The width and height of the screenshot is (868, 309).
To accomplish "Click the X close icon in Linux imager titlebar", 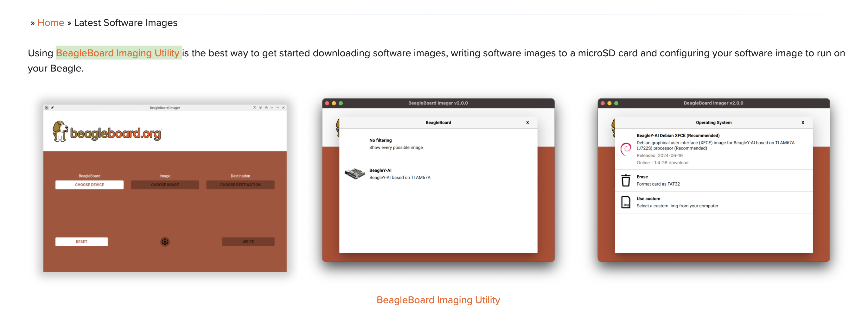I will [284, 108].
